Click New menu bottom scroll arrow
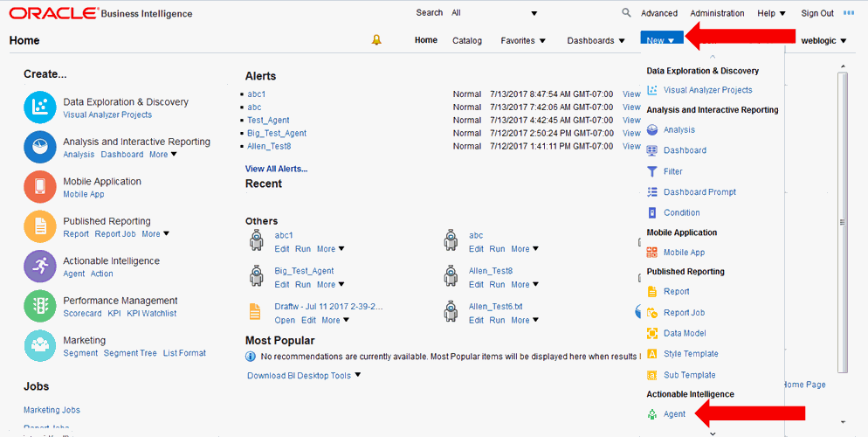 [713, 434]
